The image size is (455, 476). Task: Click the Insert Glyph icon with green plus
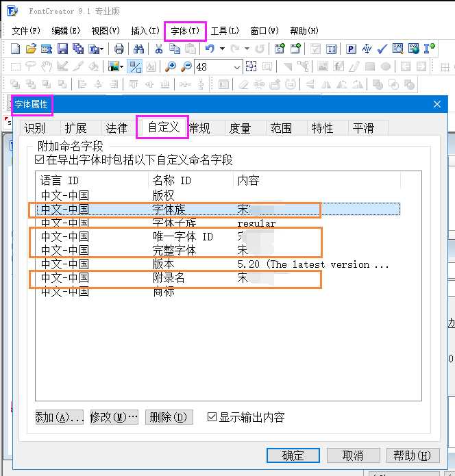click(295, 49)
